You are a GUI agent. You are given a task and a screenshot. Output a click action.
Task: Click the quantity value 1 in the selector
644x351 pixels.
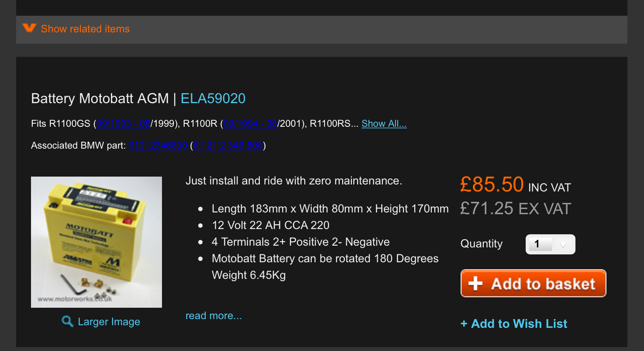tap(538, 244)
